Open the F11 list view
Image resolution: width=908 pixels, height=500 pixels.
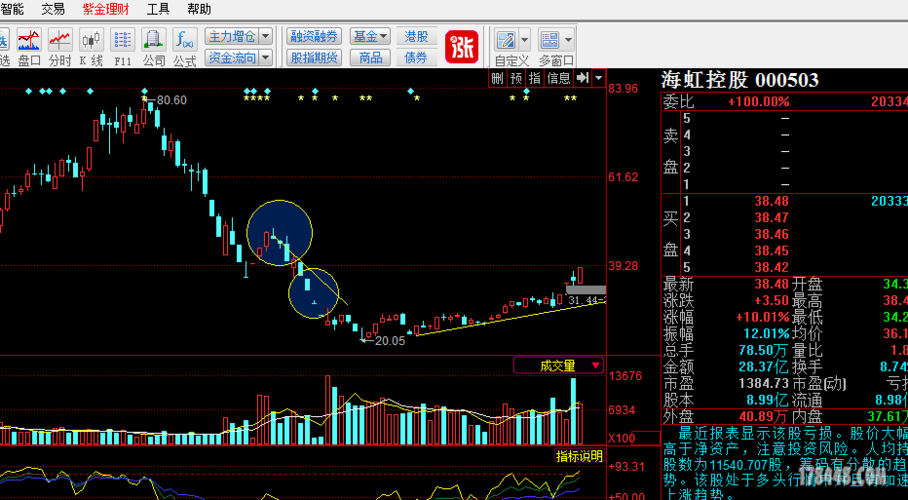click(x=122, y=46)
